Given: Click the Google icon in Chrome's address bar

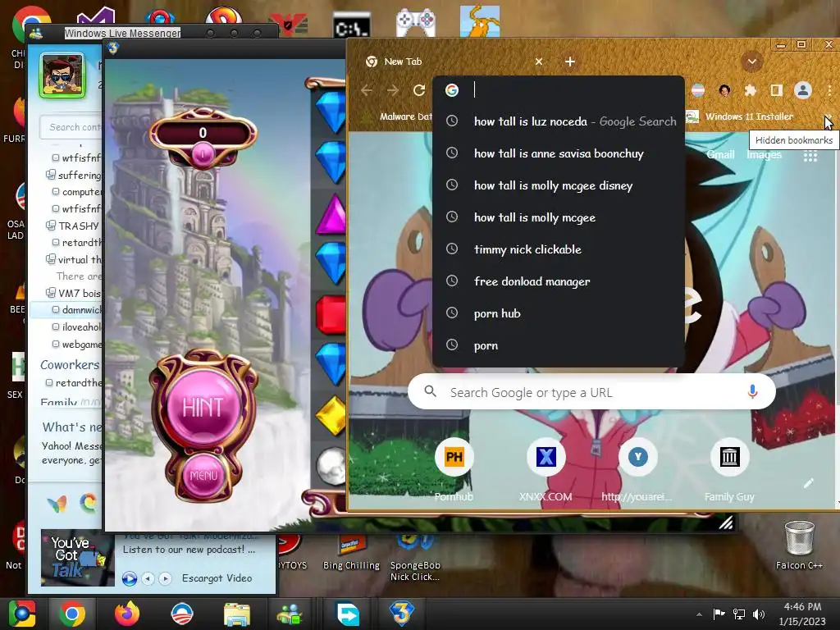Looking at the screenshot, I should (x=452, y=90).
